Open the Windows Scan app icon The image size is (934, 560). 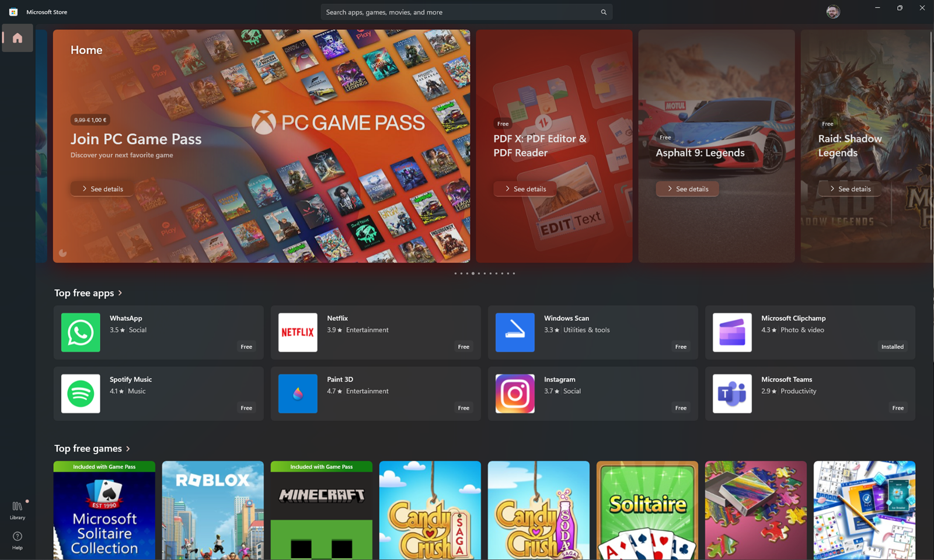515,332
